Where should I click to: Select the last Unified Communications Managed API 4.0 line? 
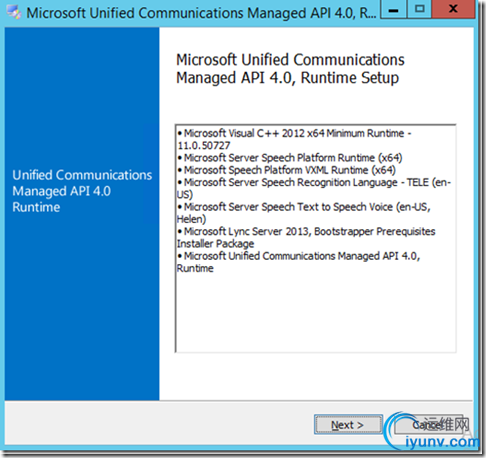[x=298, y=262]
